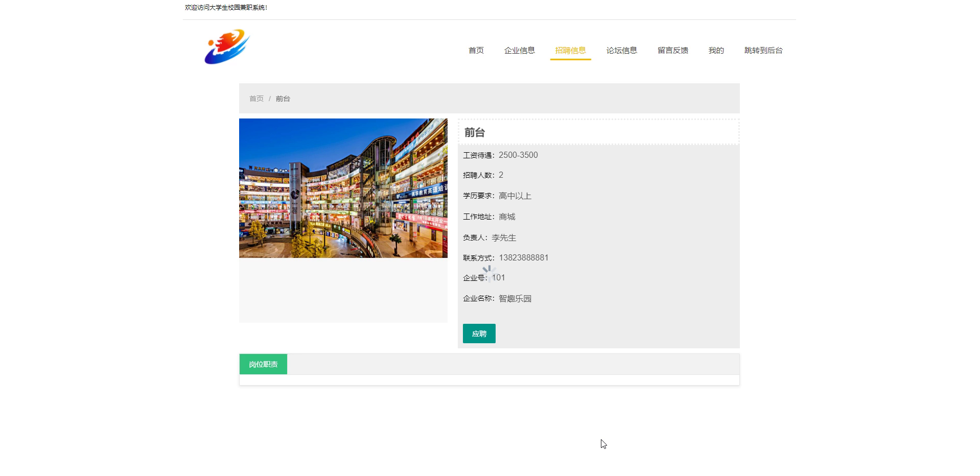The width and height of the screenshot is (980, 476).
Task: Click 首页 in the breadcrumb
Action: [x=256, y=99]
